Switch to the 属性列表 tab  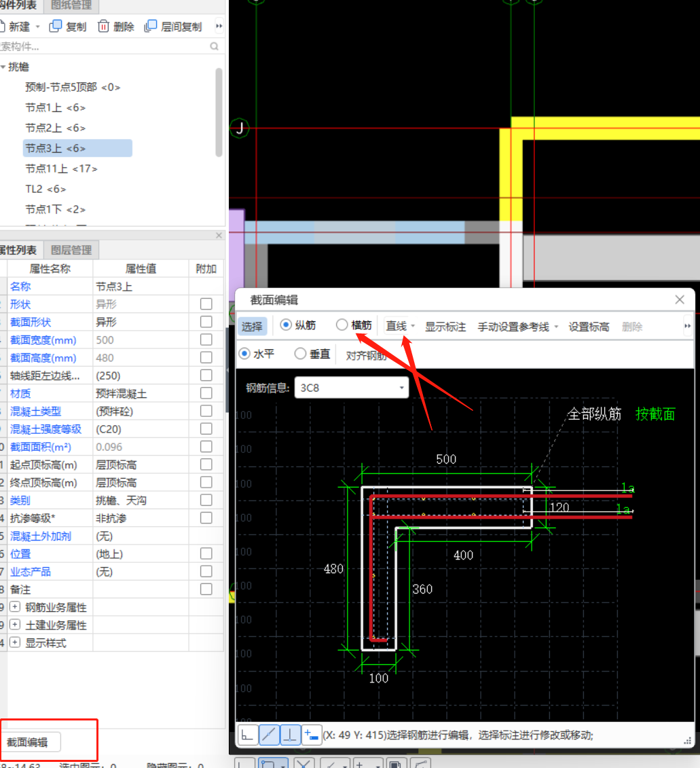point(20,250)
